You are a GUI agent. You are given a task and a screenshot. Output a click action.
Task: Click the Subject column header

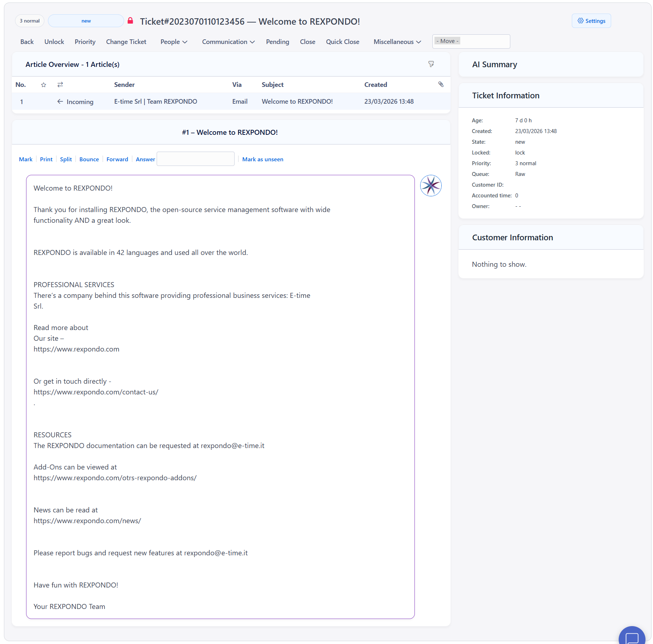point(273,85)
